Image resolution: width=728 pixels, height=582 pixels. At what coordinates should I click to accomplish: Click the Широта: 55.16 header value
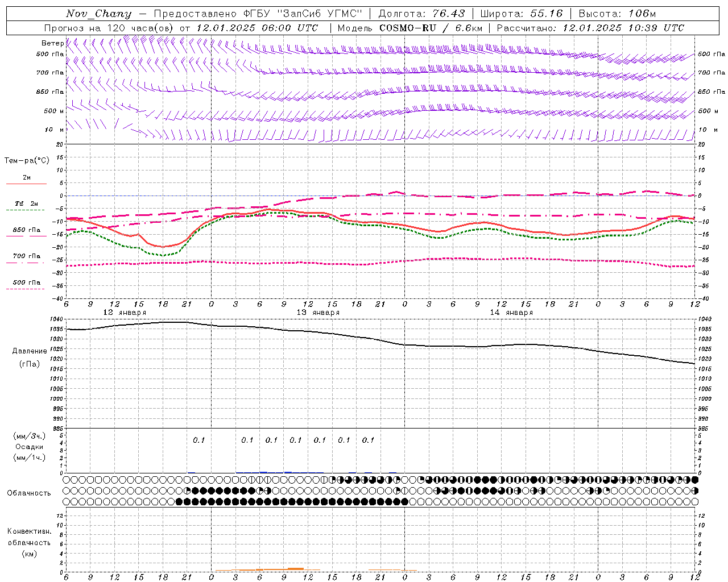(522, 14)
